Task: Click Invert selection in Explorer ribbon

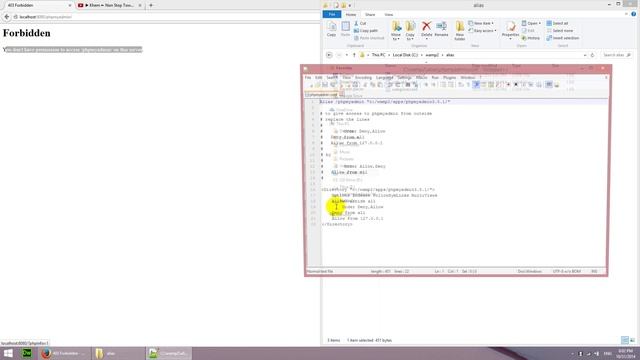Action: point(563,38)
